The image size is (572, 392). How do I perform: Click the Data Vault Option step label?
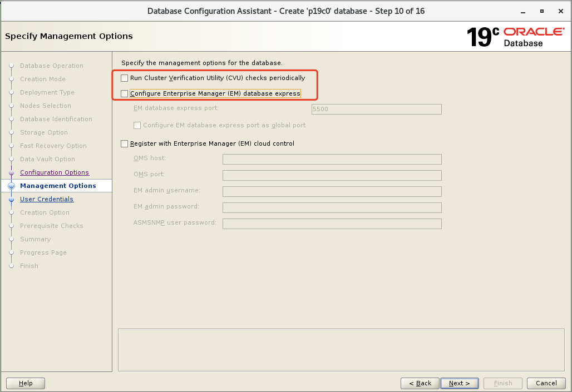click(47, 159)
